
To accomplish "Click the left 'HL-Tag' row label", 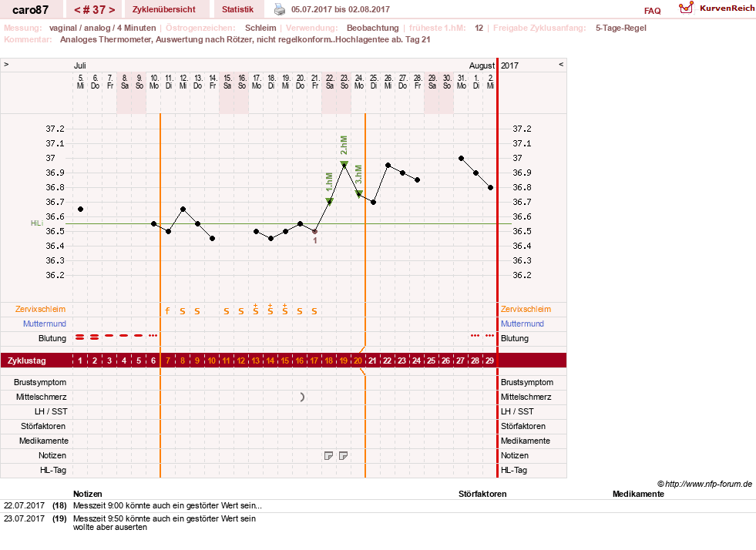I will tap(53, 470).
